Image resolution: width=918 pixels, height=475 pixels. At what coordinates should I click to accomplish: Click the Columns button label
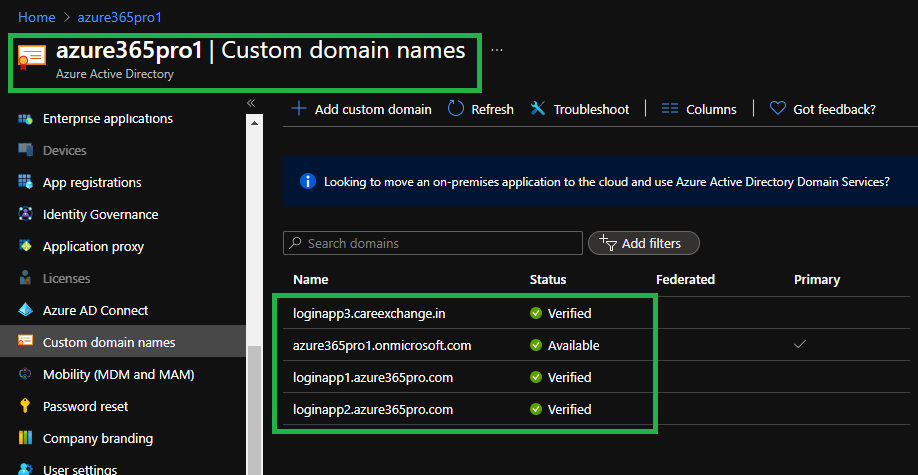(x=711, y=110)
